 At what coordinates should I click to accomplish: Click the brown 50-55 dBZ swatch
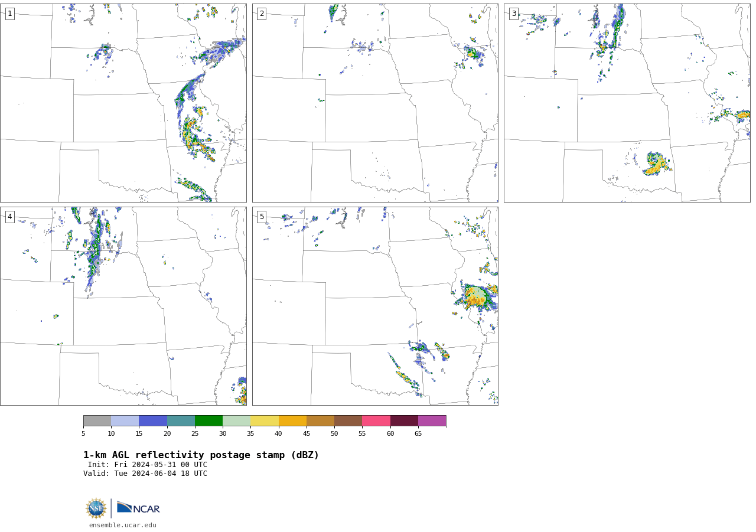point(348,421)
